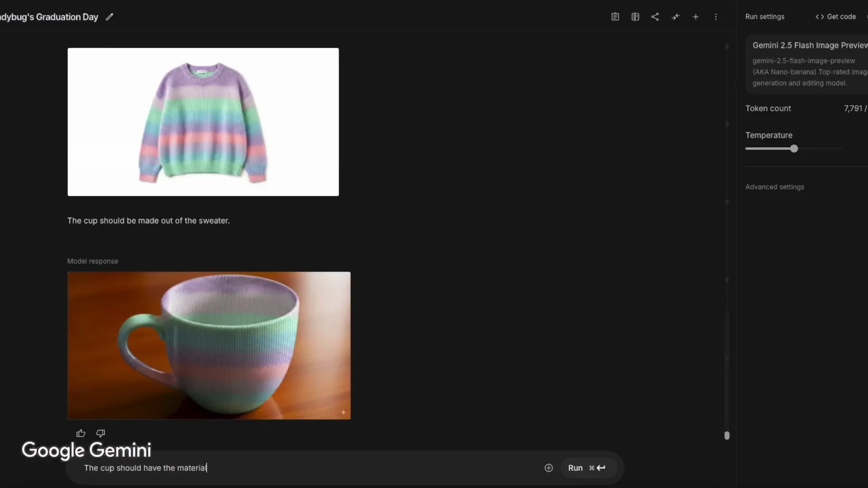Open system instructions using the clipboard icon

click(615, 17)
